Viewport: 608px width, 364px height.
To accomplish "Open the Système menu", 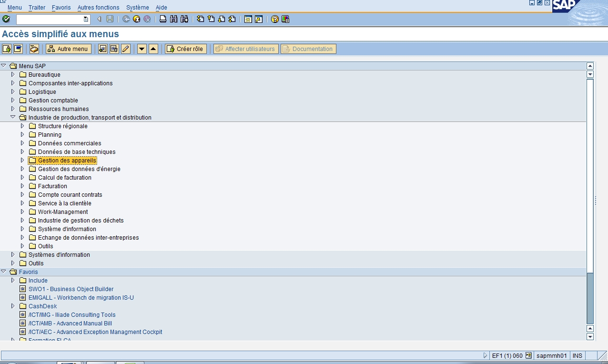I will point(138,8).
